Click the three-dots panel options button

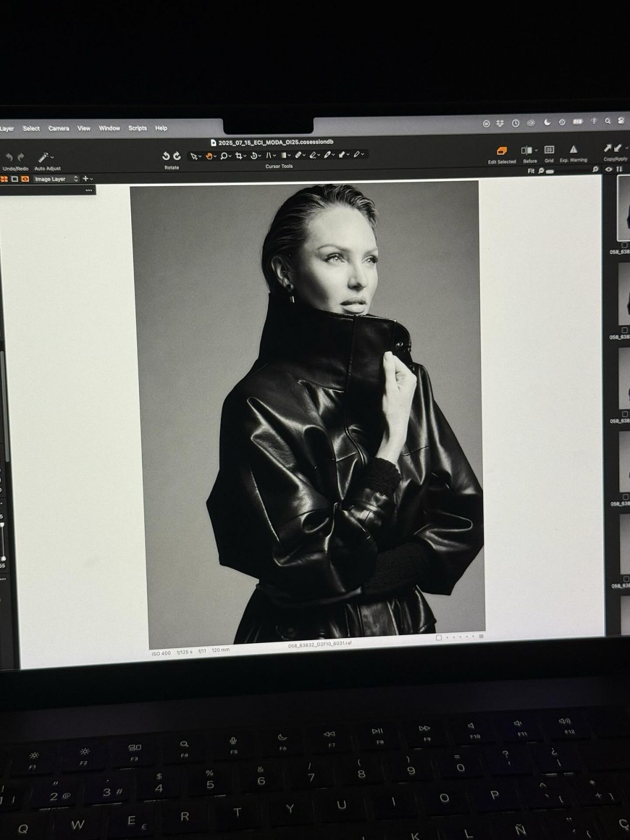tap(89, 190)
